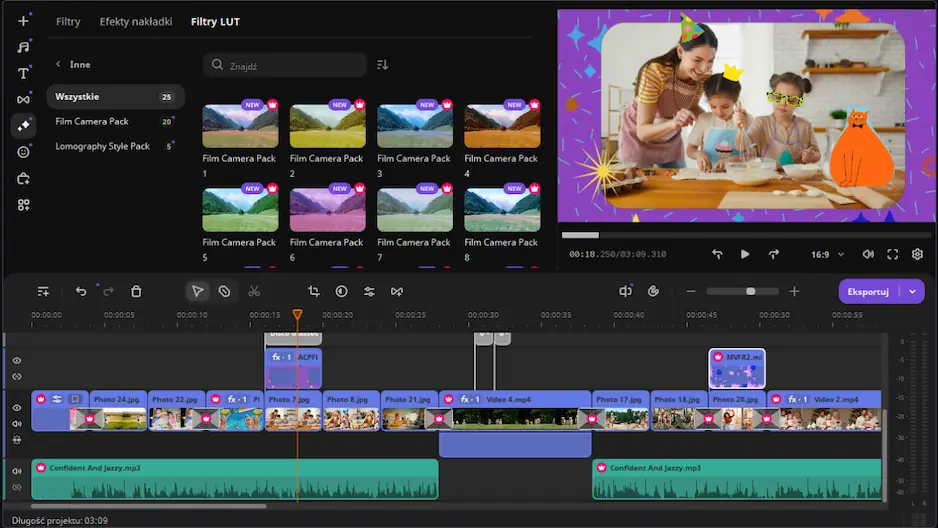The height and width of the screenshot is (528, 938).
Task: Hide the upper overlay track with eye icon
Action: tap(17, 361)
